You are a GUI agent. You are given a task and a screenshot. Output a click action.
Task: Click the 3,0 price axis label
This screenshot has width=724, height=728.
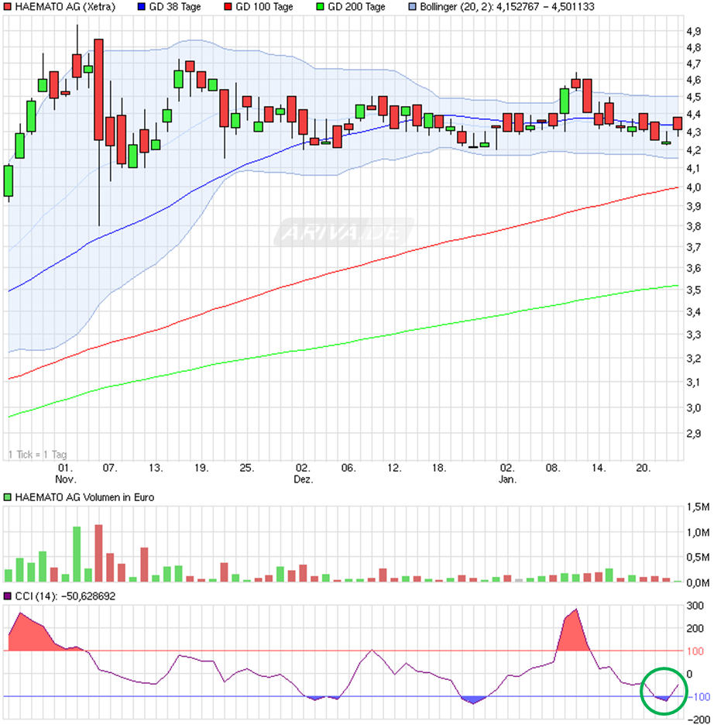click(x=693, y=407)
